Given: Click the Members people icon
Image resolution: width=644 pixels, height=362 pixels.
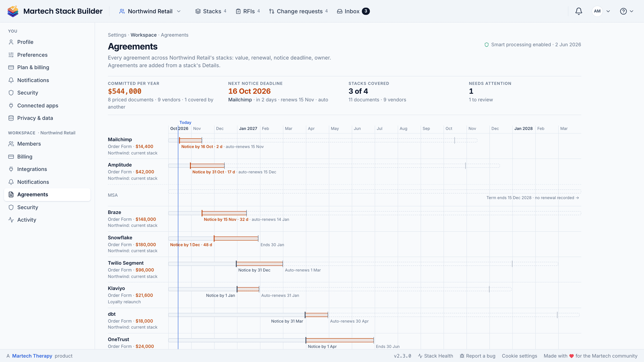Looking at the screenshot, I should click(x=11, y=144).
